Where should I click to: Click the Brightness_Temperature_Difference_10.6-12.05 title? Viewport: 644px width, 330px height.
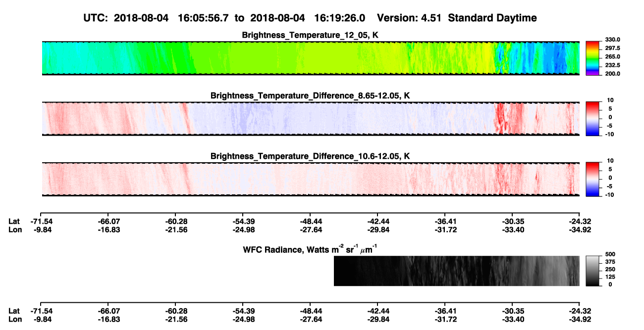(x=311, y=156)
